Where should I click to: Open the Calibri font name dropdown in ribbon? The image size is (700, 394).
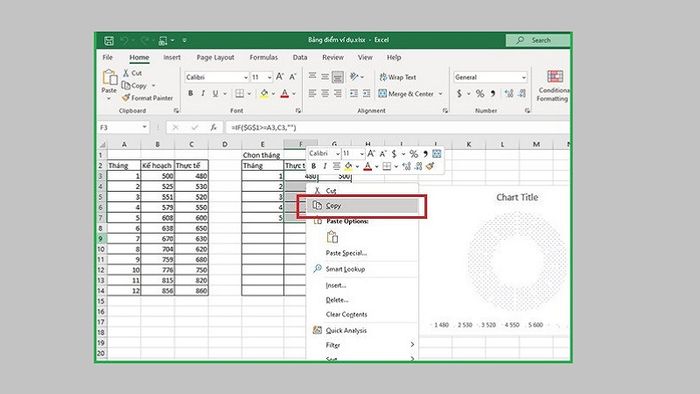coord(246,77)
